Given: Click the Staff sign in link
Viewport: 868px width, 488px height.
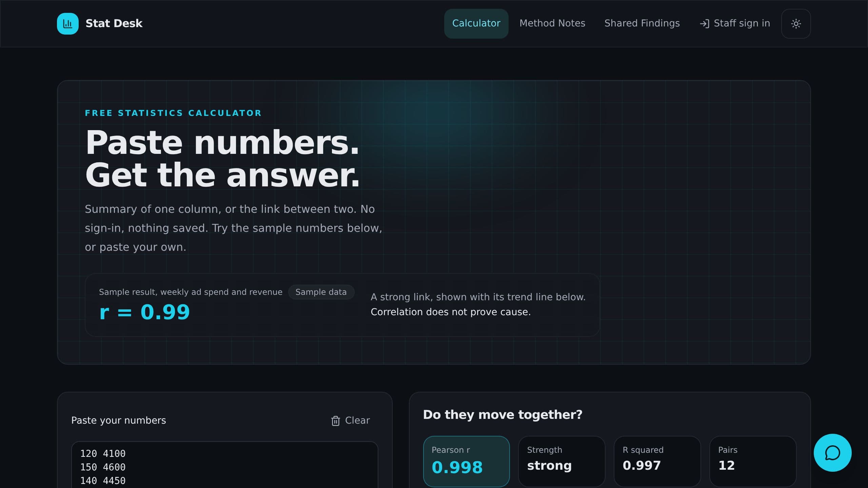Looking at the screenshot, I should click(x=735, y=23).
